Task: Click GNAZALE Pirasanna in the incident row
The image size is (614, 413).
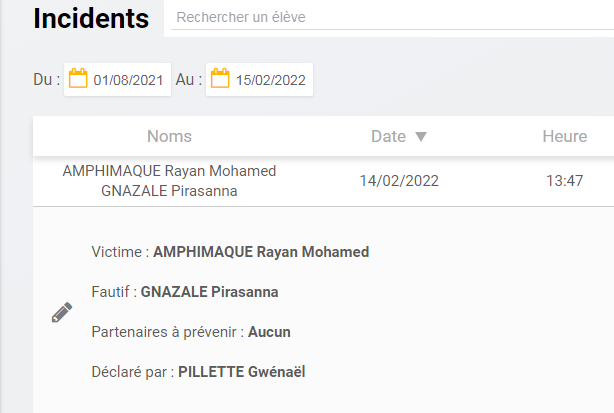Action: point(169,191)
